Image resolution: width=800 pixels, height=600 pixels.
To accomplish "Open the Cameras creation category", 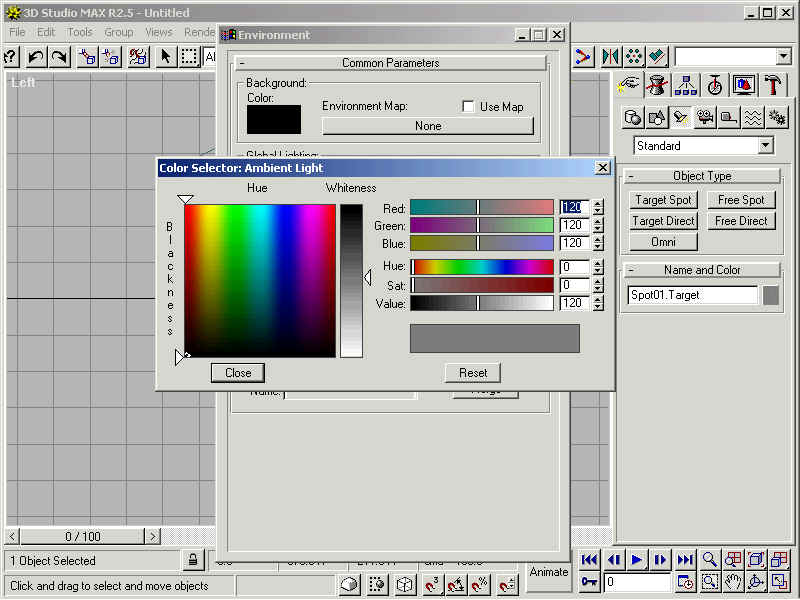I will pyautogui.click(x=707, y=117).
